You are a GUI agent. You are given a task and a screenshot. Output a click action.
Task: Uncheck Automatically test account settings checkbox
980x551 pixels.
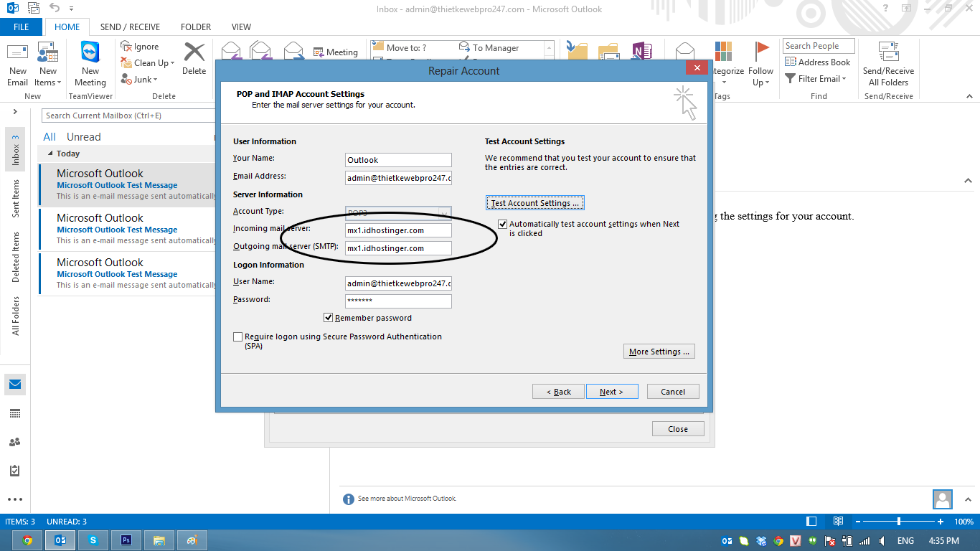pyautogui.click(x=503, y=224)
